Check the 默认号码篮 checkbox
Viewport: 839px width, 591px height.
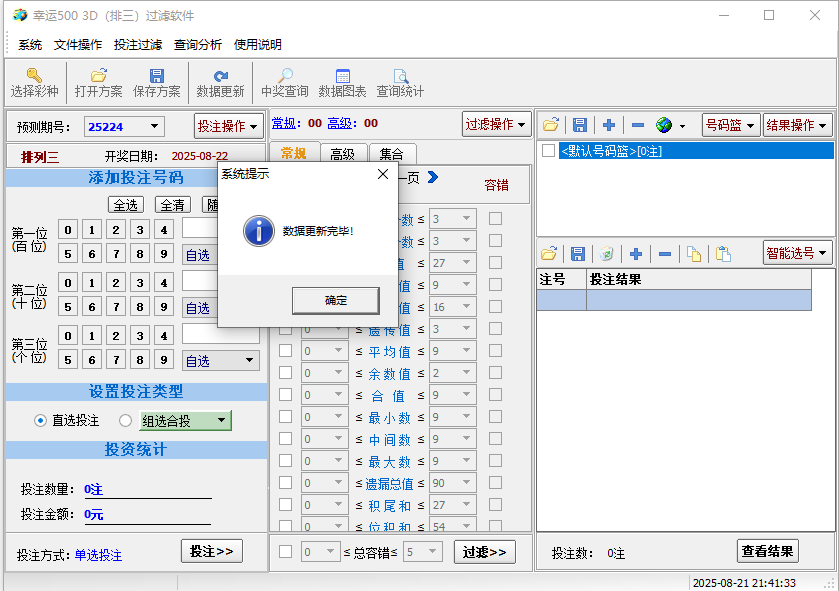[x=548, y=151]
